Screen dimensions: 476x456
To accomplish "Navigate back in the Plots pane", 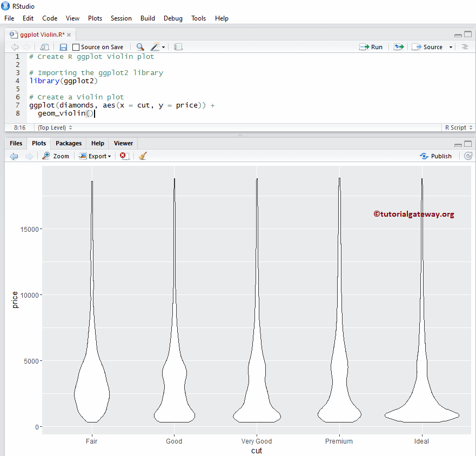I will [14, 156].
